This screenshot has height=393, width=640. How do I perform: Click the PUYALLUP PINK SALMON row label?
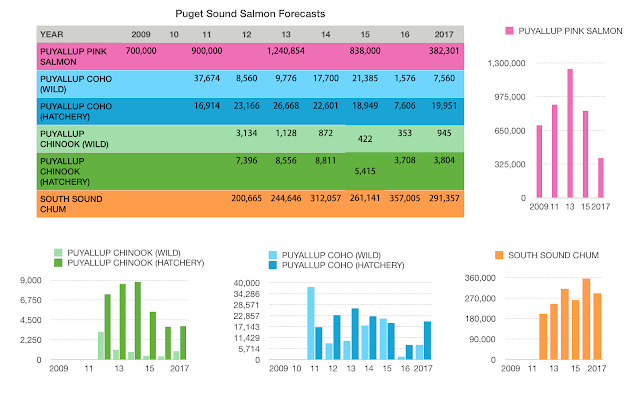(x=73, y=56)
